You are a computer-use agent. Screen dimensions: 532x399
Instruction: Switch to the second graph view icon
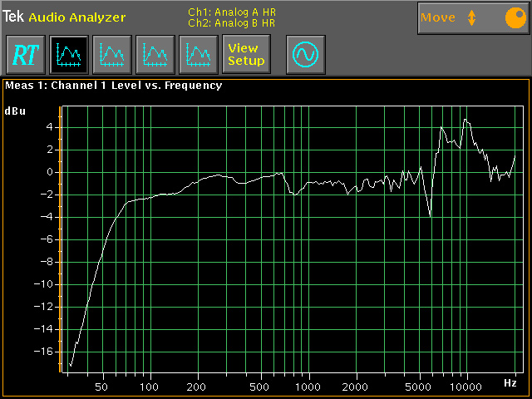111,55
